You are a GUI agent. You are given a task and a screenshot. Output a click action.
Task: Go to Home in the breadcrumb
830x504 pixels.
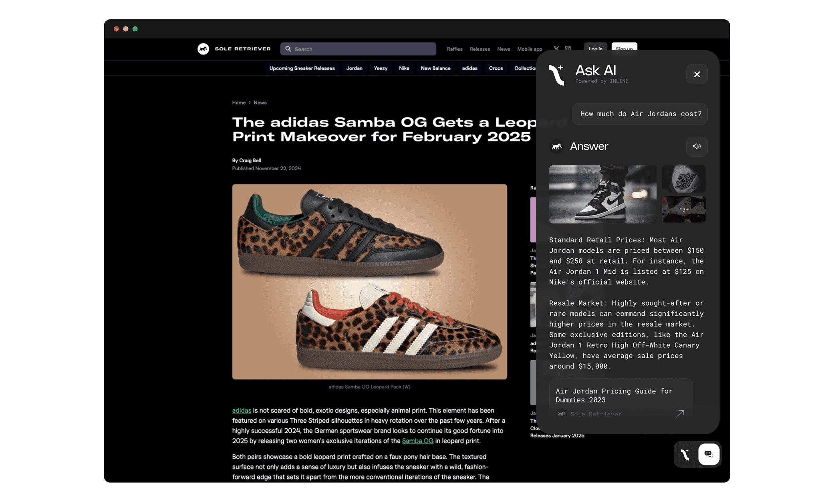click(239, 103)
